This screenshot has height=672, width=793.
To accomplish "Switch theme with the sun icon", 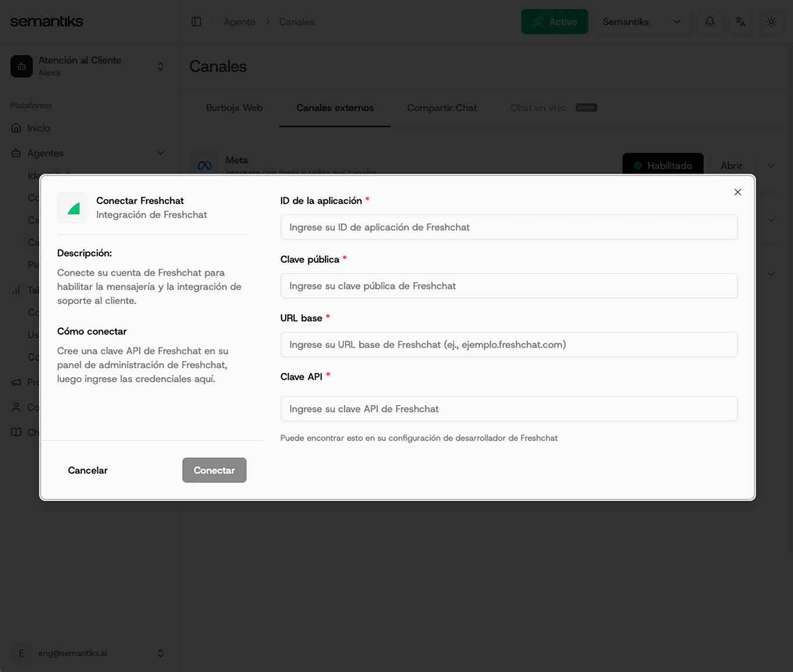I will [x=771, y=22].
